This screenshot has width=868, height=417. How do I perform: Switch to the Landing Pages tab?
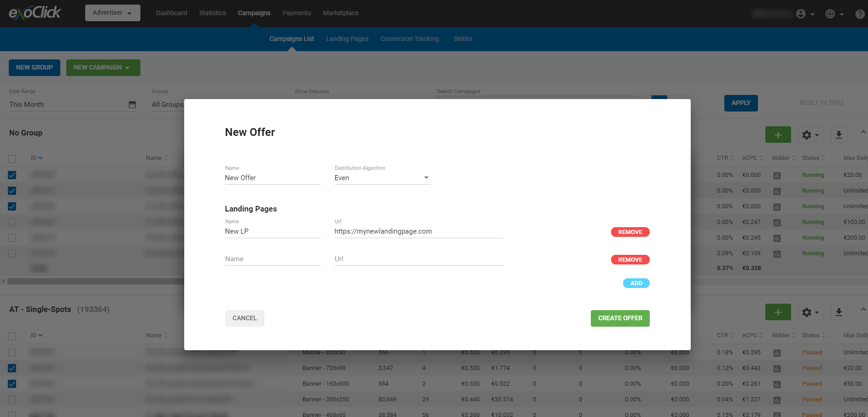[347, 39]
